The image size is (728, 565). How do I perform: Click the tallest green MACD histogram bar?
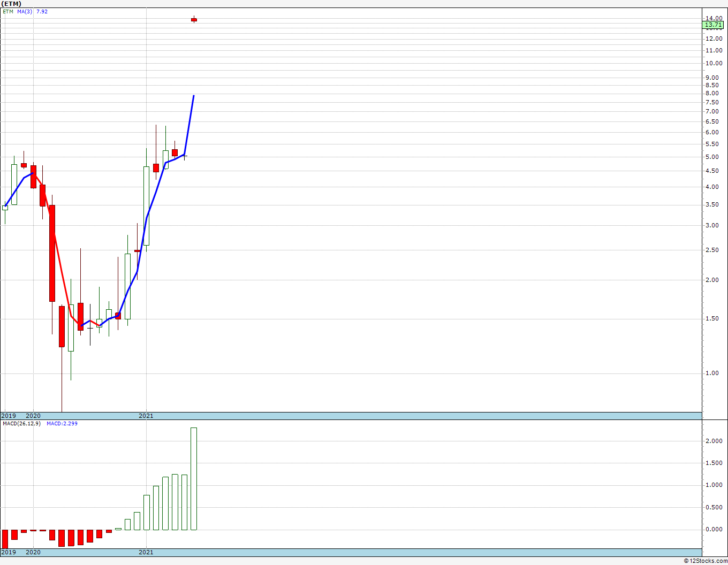click(194, 479)
